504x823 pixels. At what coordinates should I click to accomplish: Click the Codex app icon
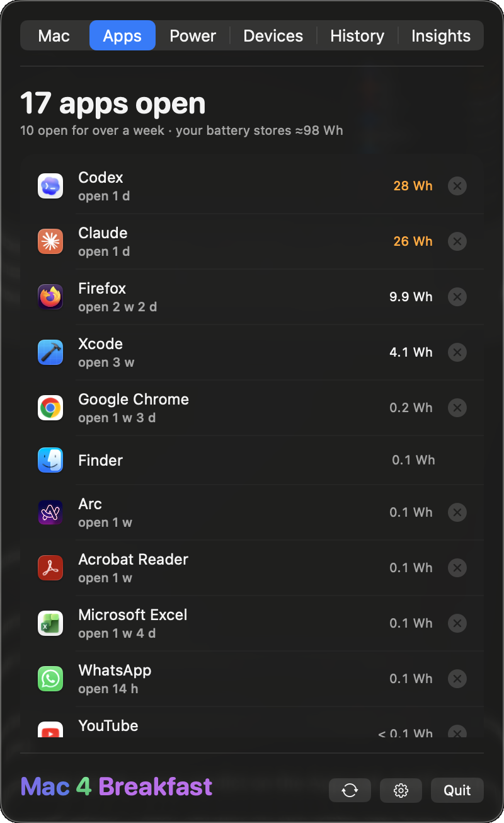pyautogui.click(x=50, y=186)
